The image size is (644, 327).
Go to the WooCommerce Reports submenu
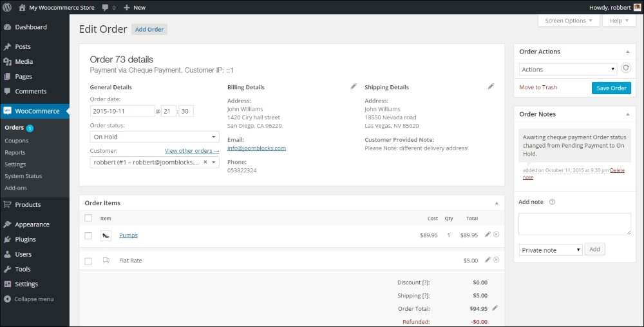click(x=15, y=153)
